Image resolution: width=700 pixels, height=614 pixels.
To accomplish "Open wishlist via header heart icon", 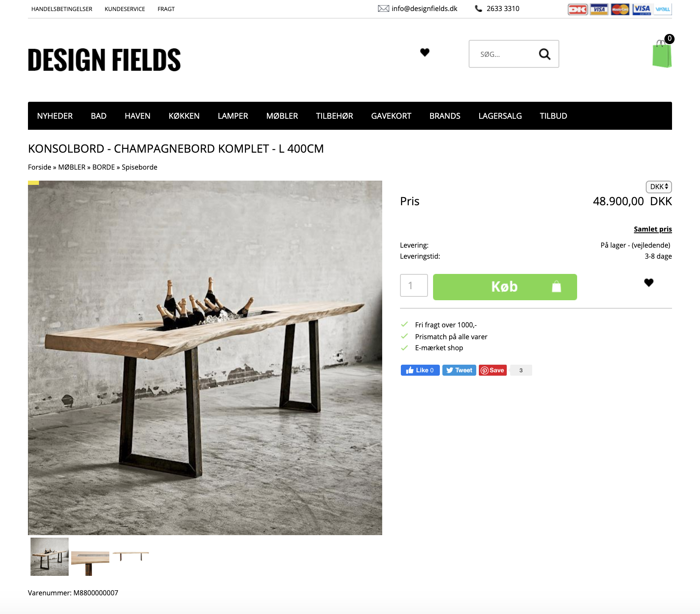I will point(425,52).
